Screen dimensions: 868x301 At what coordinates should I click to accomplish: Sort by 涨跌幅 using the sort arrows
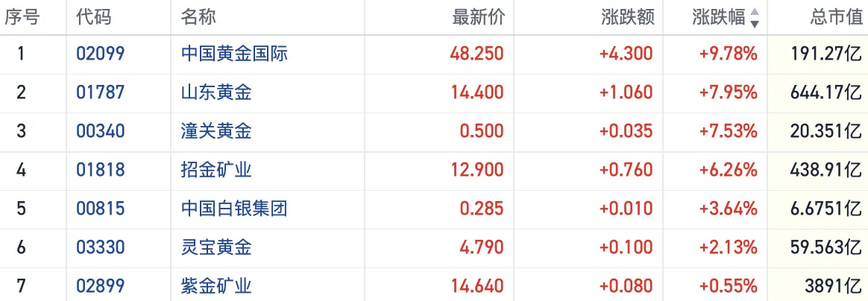pyautogui.click(x=755, y=18)
